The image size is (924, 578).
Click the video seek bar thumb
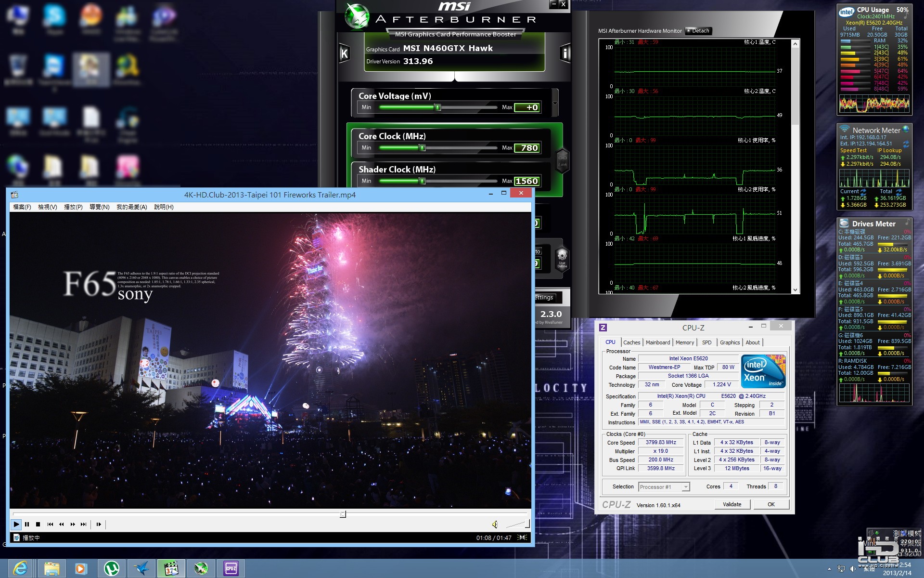pos(343,514)
